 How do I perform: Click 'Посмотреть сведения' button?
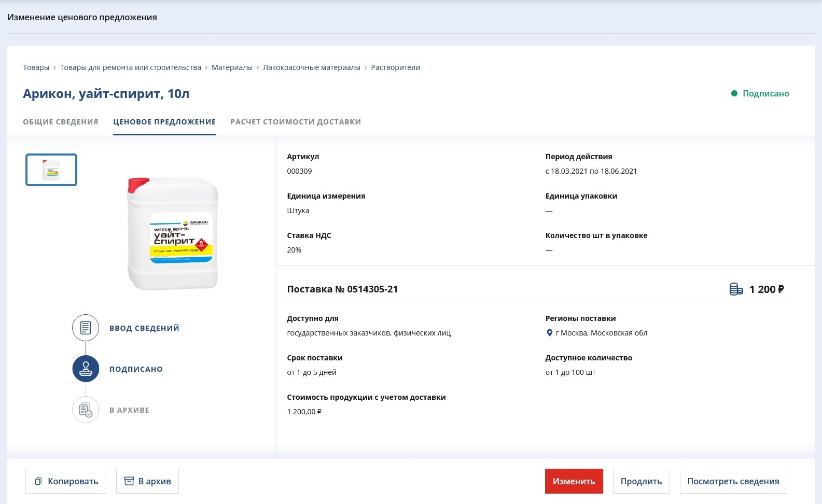coord(733,481)
